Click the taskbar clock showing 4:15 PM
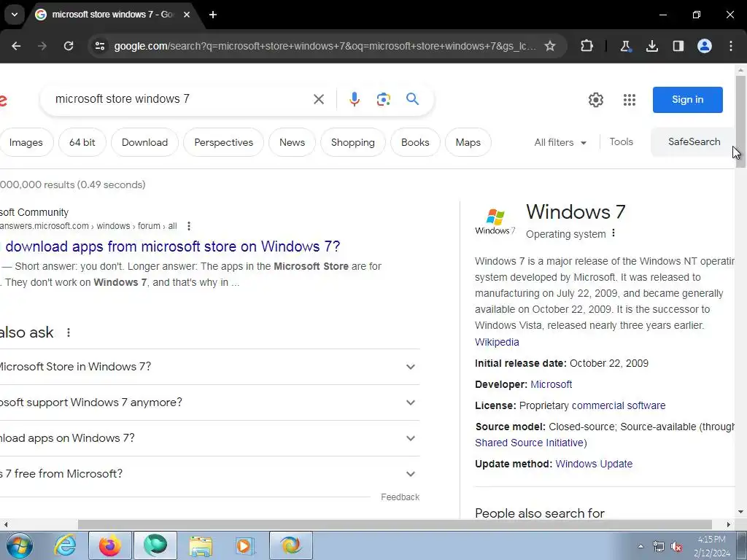 coord(712,546)
